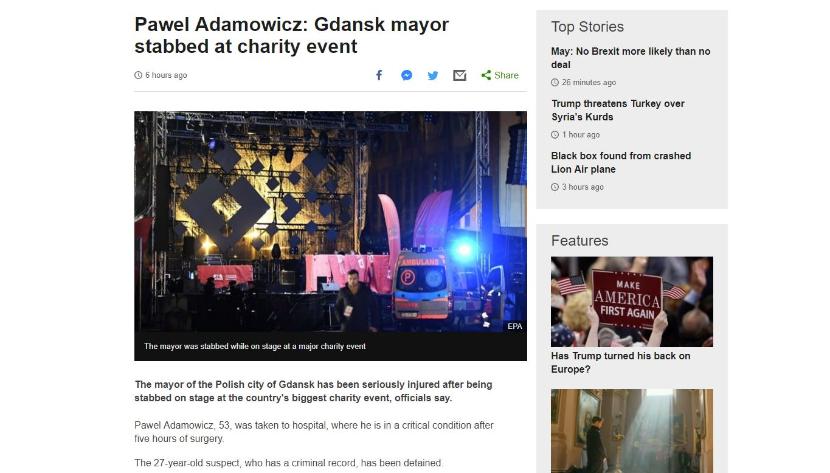Share article via Facebook icon
This screenshot has width=830, height=473.
pyautogui.click(x=379, y=75)
